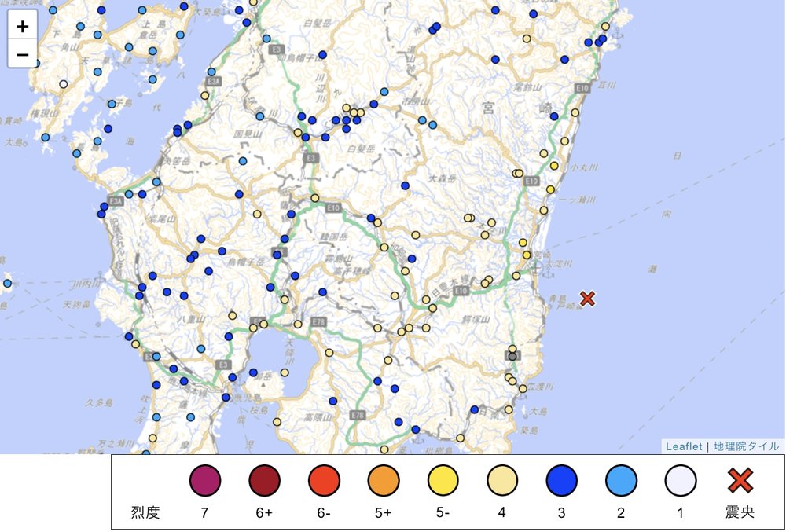Select the intensity 6+ dark red legend circle
This screenshot has width=786, height=532.
tap(266, 480)
